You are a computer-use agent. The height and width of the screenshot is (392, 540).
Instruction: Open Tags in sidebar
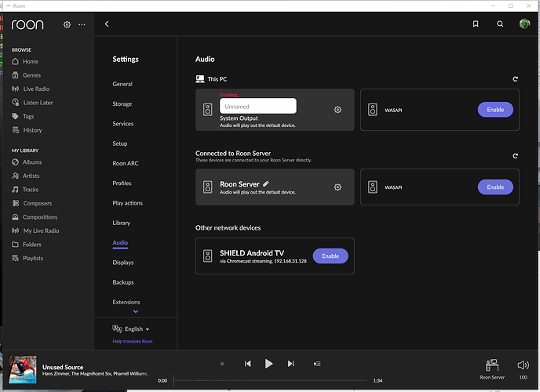(x=23, y=116)
